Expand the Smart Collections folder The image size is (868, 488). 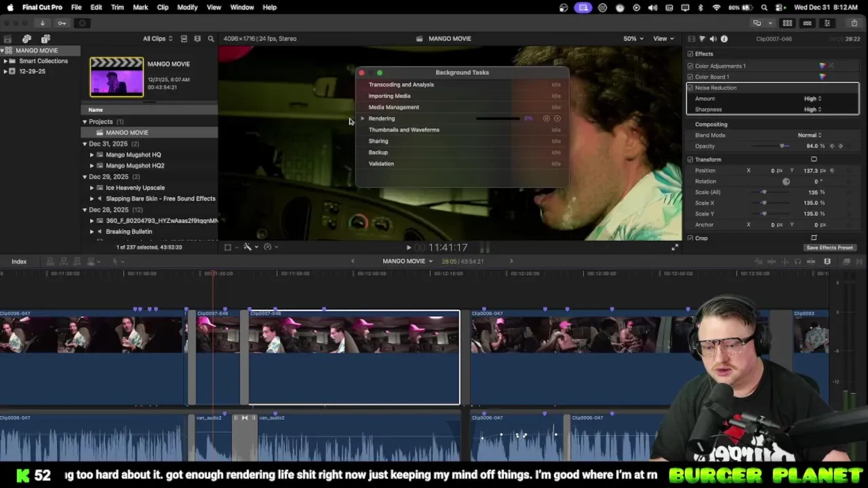[5, 61]
